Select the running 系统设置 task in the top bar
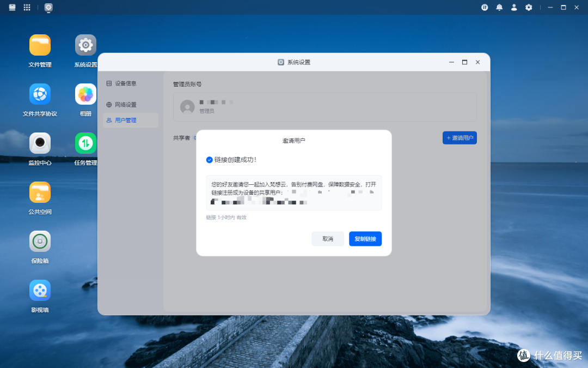The width and height of the screenshot is (588, 368). coord(48,7)
